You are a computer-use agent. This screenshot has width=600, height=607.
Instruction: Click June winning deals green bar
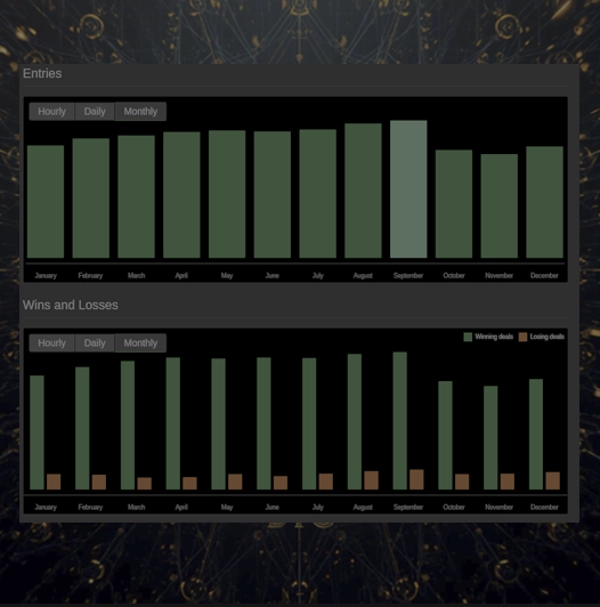[264, 424]
